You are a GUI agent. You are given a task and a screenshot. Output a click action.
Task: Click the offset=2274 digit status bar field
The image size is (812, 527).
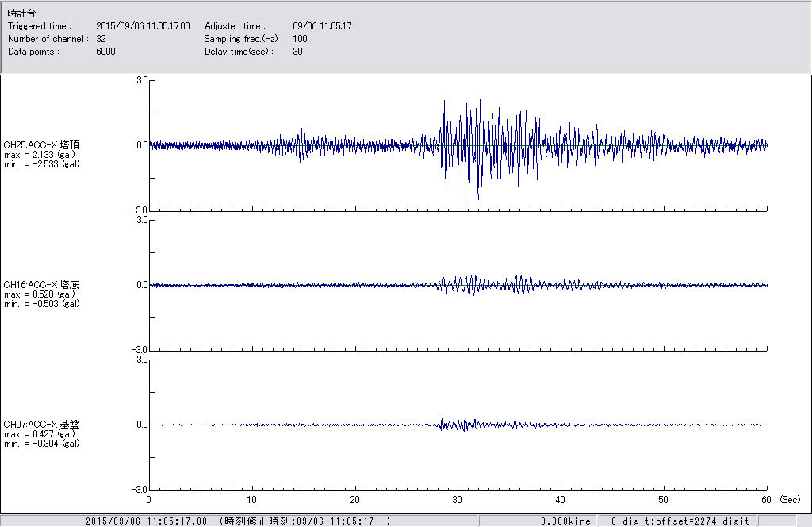pos(680,521)
